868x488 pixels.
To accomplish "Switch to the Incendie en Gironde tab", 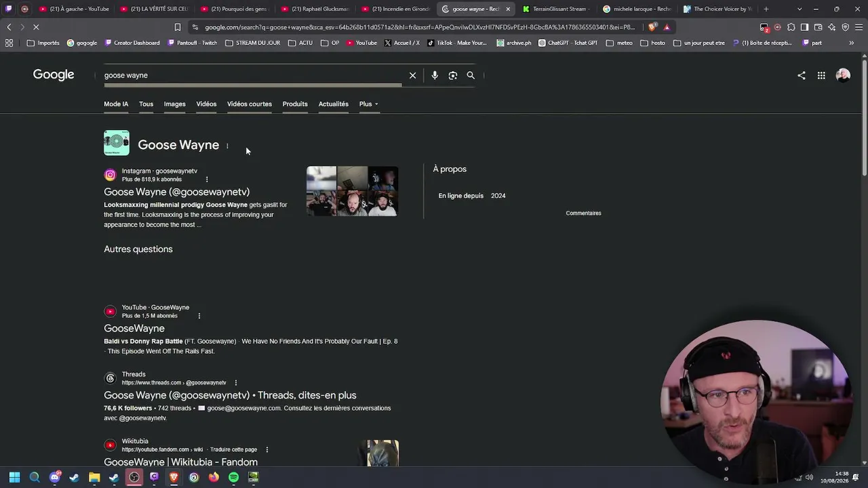I will [x=395, y=9].
